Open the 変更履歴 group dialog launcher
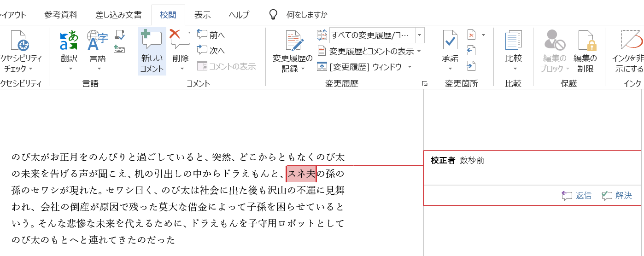The width and height of the screenshot is (644, 256). [425, 83]
